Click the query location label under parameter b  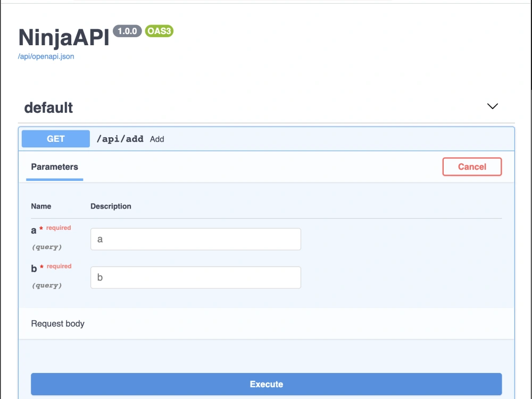[46, 285]
